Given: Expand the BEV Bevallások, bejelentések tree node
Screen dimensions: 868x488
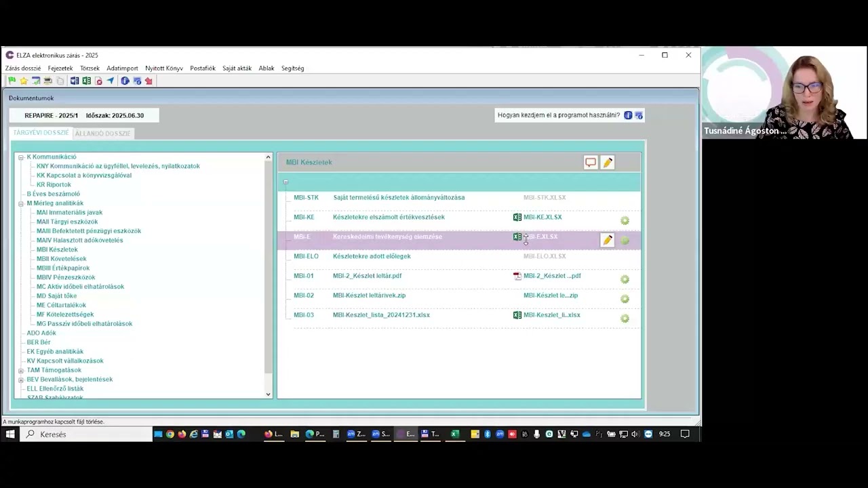Looking at the screenshot, I should (20, 380).
